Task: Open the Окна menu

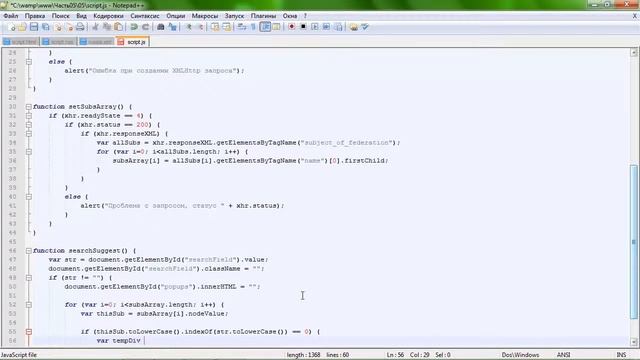Action: tap(290, 16)
